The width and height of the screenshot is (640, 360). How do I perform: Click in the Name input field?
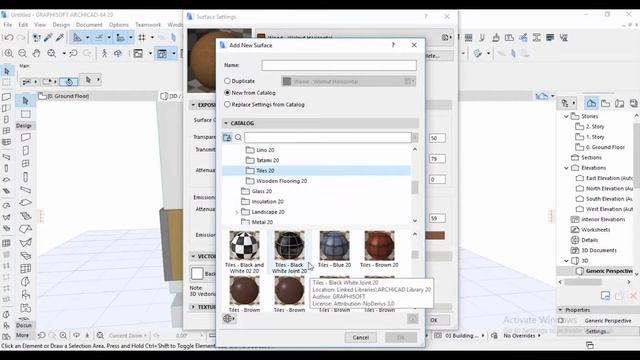[339, 65]
